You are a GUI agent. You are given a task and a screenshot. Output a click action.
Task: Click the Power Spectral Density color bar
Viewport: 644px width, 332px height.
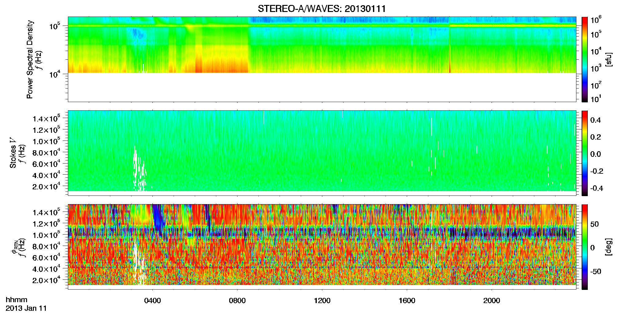click(x=584, y=59)
